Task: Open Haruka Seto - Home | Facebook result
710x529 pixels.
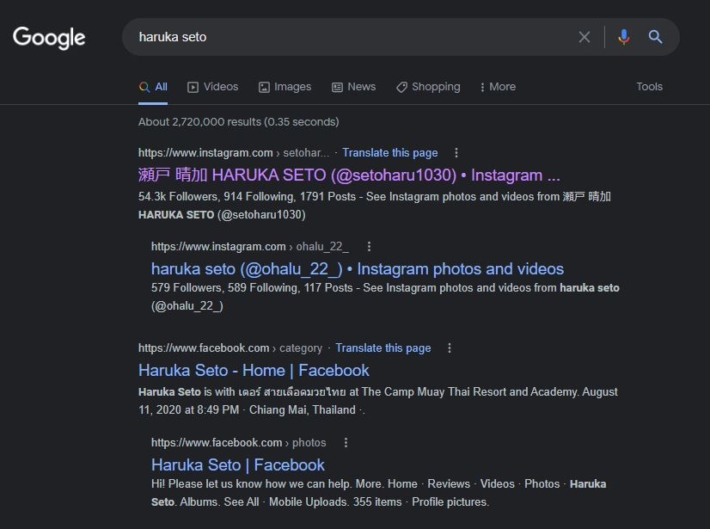Action: click(254, 370)
